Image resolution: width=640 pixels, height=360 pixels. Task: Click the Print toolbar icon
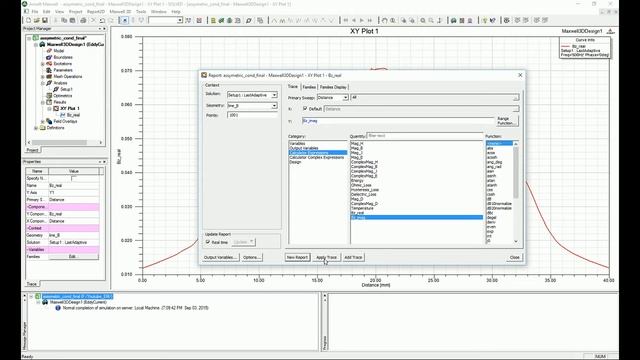(83, 20)
